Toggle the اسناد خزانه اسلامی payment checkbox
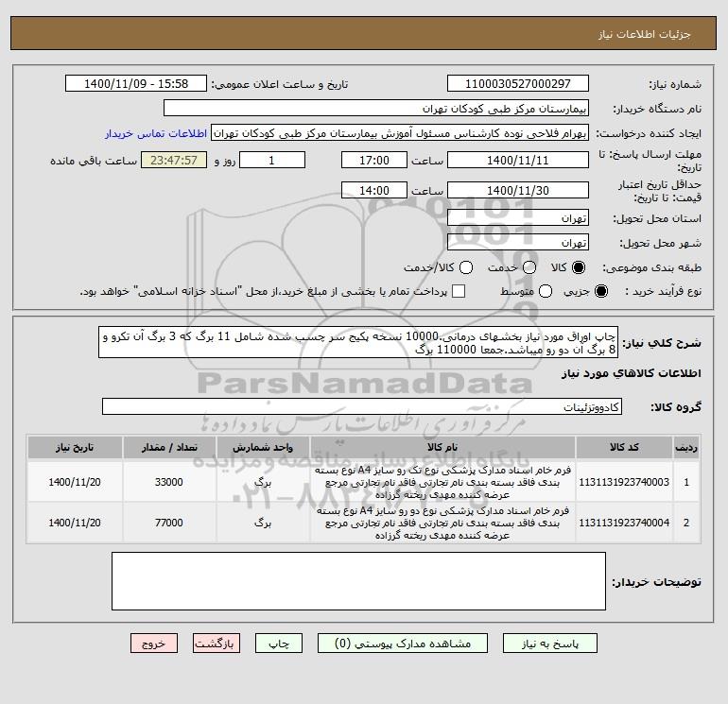The width and height of the screenshot is (728, 704). (x=459, y=291)
